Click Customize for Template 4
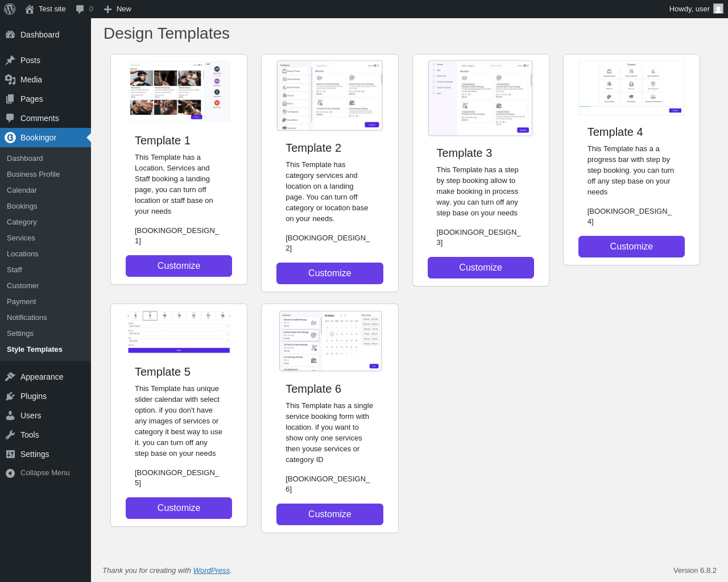 [631, 247]
